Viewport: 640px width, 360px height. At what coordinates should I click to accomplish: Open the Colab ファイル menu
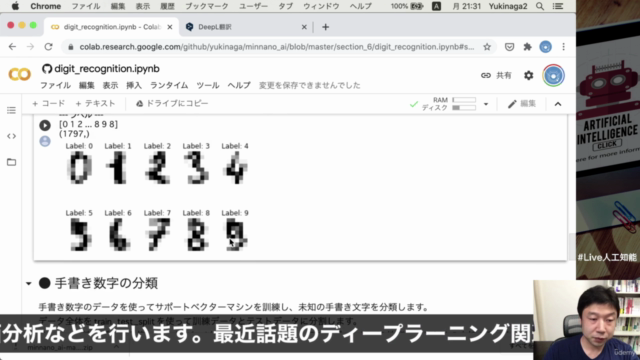pyautogui.click(x=55, y=85)
